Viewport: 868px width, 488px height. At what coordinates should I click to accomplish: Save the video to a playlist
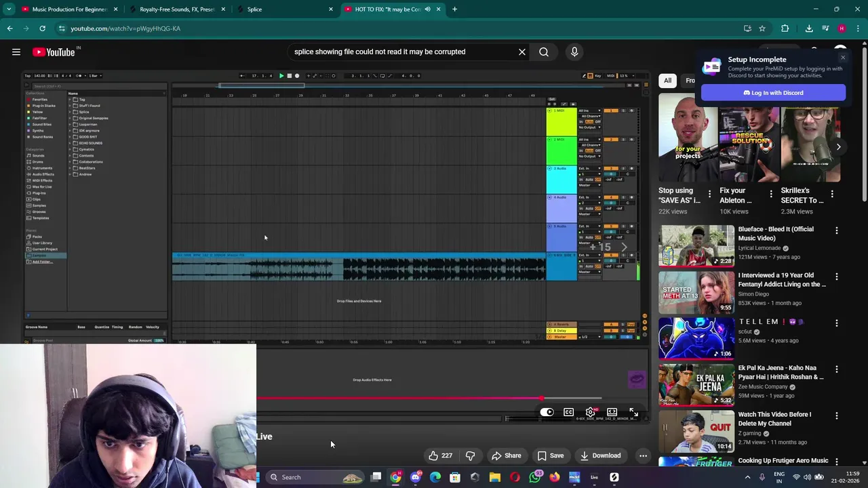pyautogui.click(x=550, y=455)
